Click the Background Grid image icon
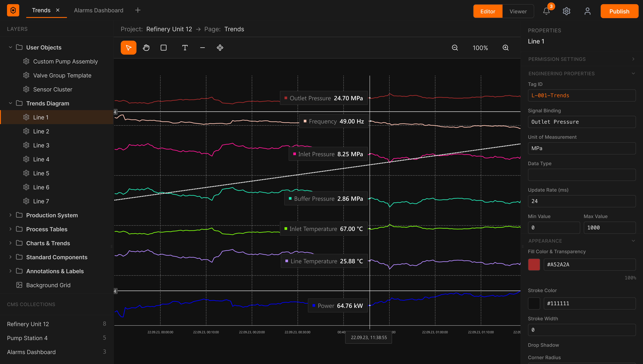This screenshot has width=643, height=364. tap(19, 285)
